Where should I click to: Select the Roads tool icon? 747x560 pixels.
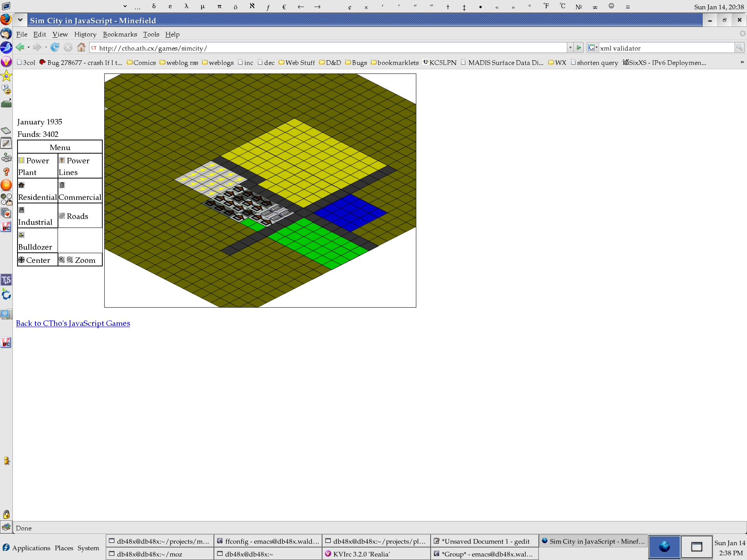click(62, 216)
